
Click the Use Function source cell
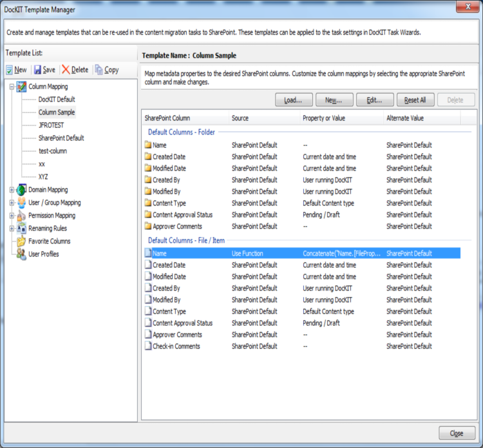pos(247,253)
